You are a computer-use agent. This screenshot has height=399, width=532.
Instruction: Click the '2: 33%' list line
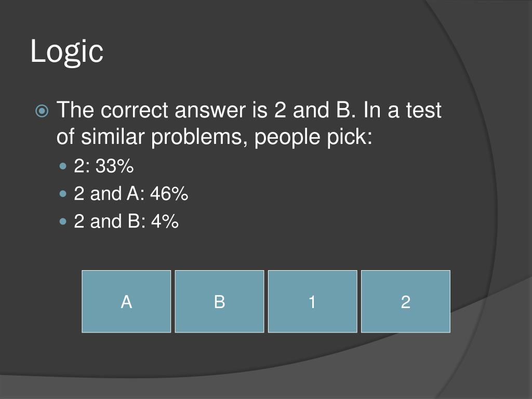[x=104, y=166]
